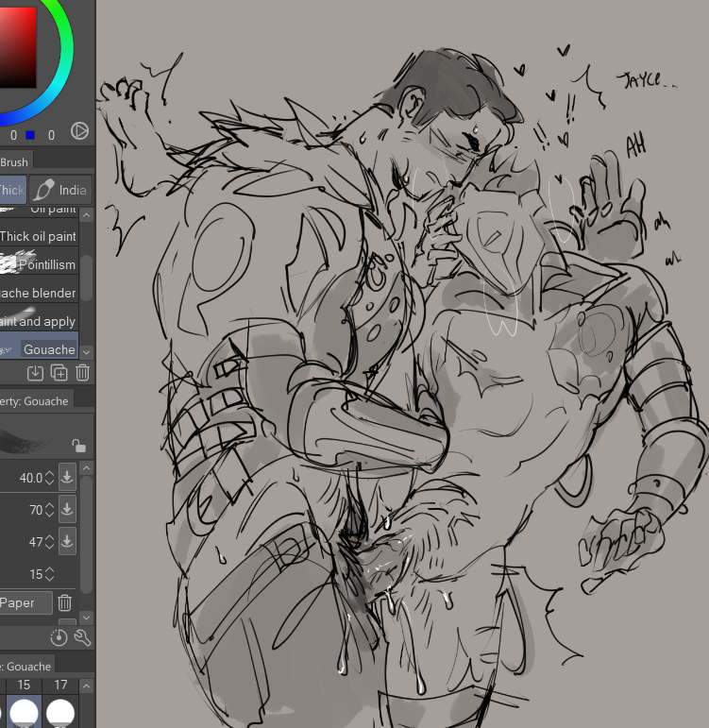Select the Thick paint group tab

pos(13,190)
